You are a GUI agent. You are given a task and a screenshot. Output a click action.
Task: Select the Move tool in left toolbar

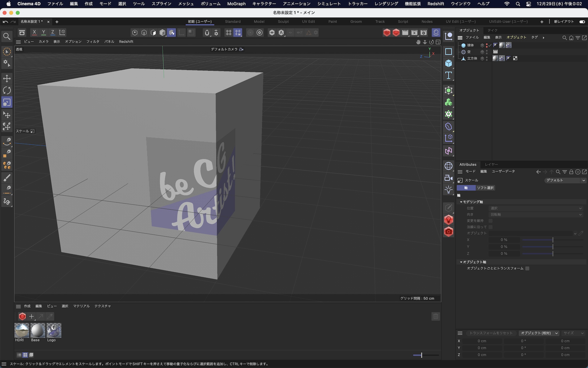click(x=7, y=79)
